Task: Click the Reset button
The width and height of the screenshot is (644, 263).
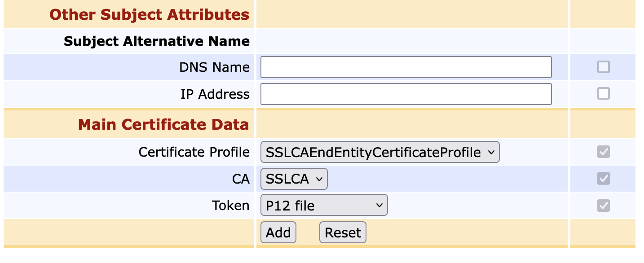Action: point(343,232)
